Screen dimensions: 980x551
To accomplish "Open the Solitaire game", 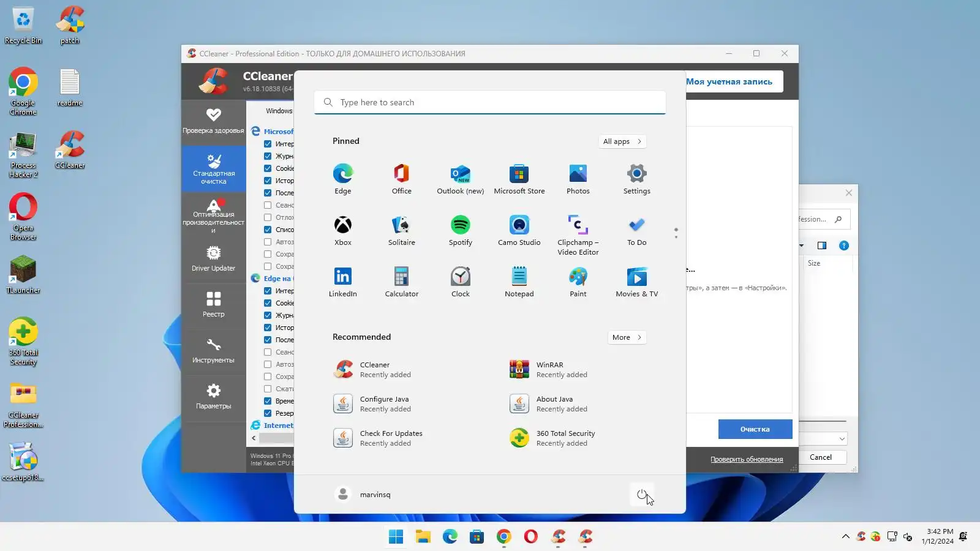I will coord(402,231).
